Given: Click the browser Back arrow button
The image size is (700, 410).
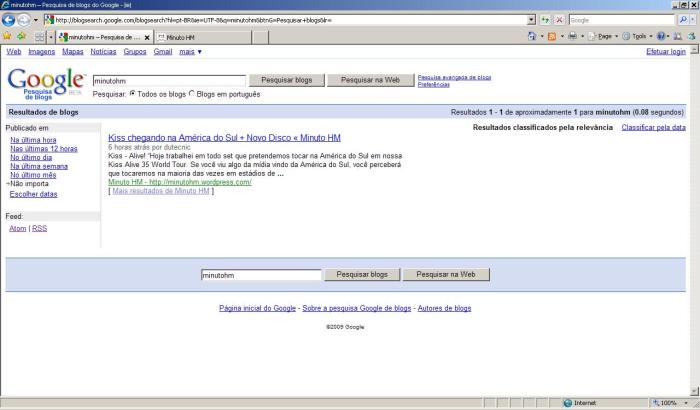Looking at the screenshot, I should point(8,20).
